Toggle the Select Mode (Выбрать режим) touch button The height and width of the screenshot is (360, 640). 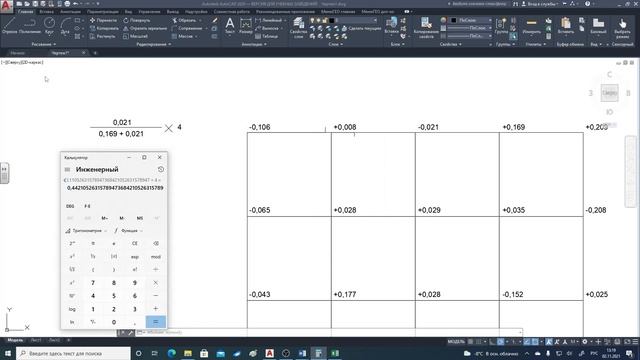[x=622, y=27]
